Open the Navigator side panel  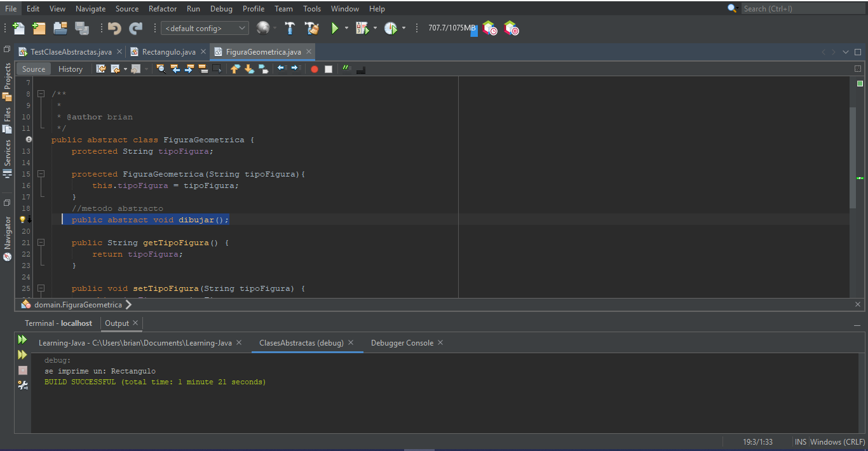click(8, 238)
